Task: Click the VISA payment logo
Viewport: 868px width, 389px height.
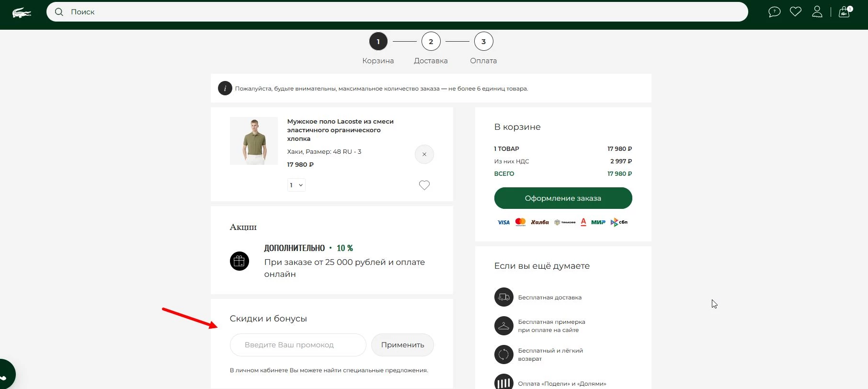Action: coord(503,222)
